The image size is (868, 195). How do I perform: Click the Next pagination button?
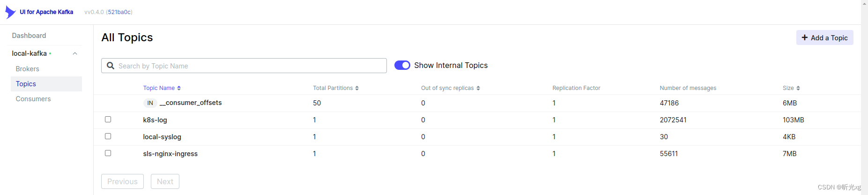[x=165, y=181]
